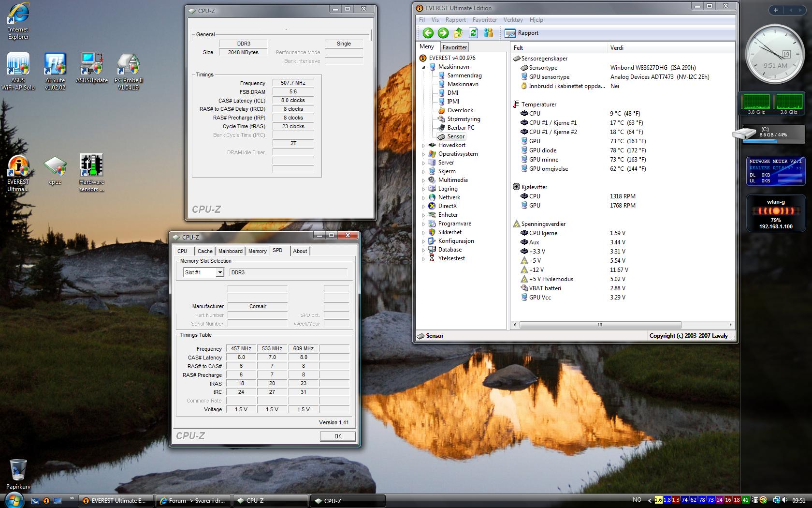Click the taskbar clock showing 09:51

(799, 501)
